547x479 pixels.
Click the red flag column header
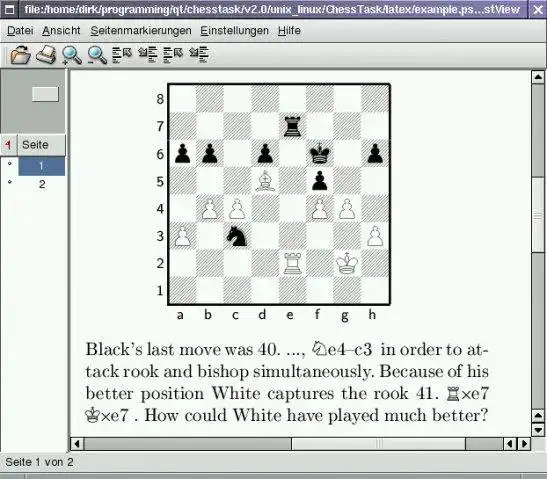point(9,144)
